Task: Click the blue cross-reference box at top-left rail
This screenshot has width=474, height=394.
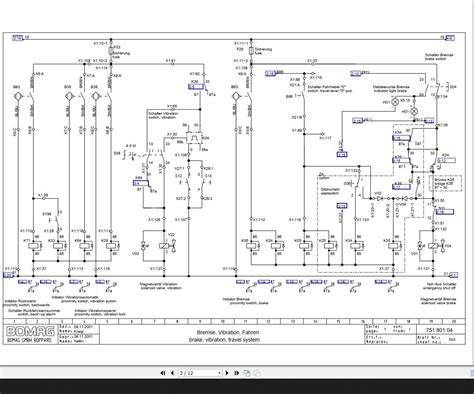Action: click(x=17, y=38)
